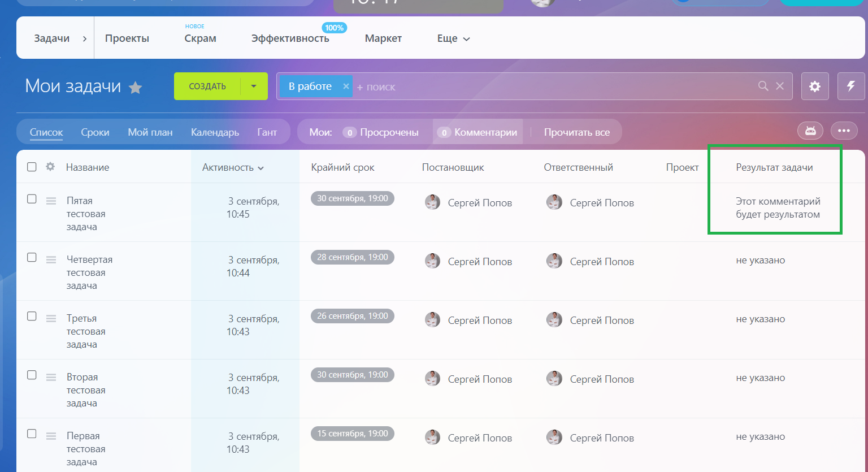Click the drag handle for Пятая тестовая задача

pyautogui.click(x=51, y=201)
